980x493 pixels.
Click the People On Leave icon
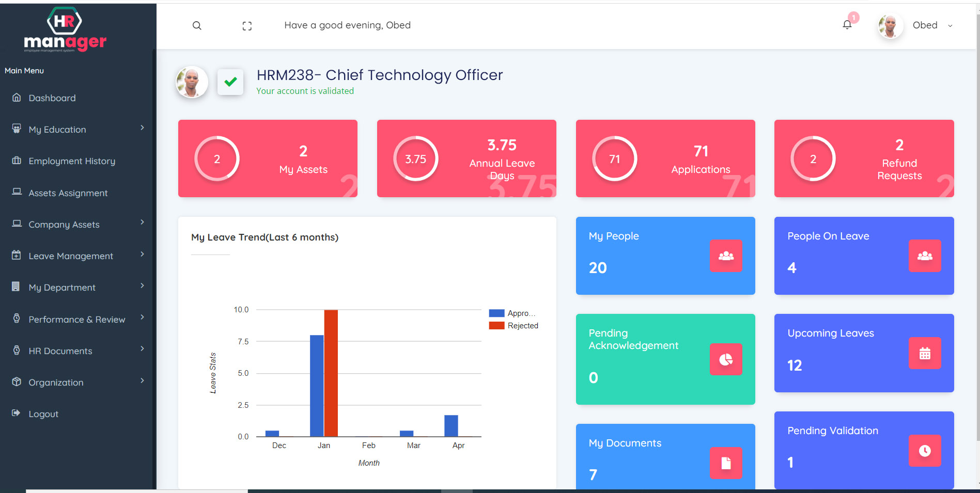point(924,256)
